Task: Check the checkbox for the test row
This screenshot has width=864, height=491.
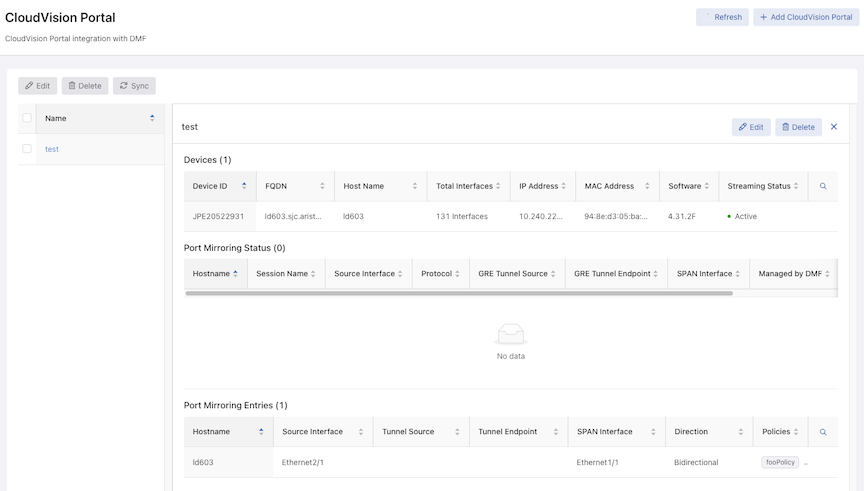Action: coord(27,149)
